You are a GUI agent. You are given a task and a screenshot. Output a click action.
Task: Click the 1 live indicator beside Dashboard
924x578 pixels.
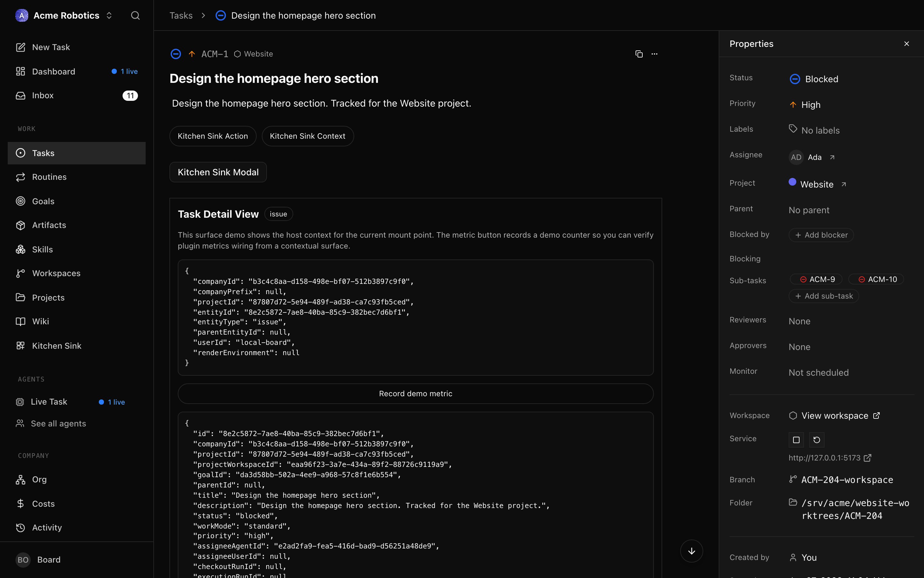125,72
